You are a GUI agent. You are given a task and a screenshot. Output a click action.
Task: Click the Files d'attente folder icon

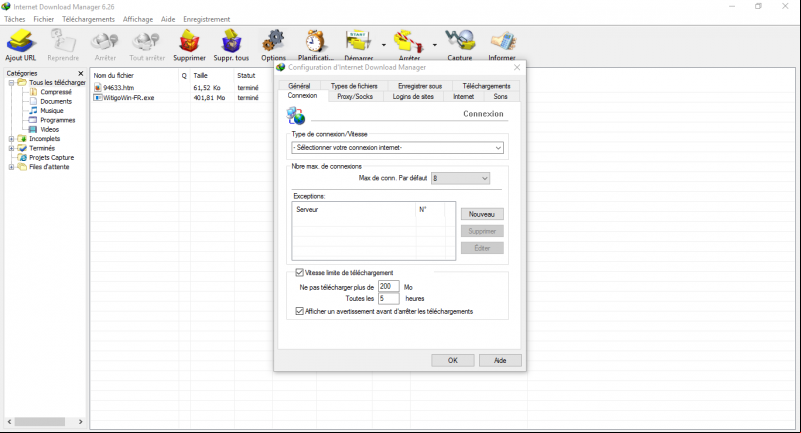coord(22,166)
